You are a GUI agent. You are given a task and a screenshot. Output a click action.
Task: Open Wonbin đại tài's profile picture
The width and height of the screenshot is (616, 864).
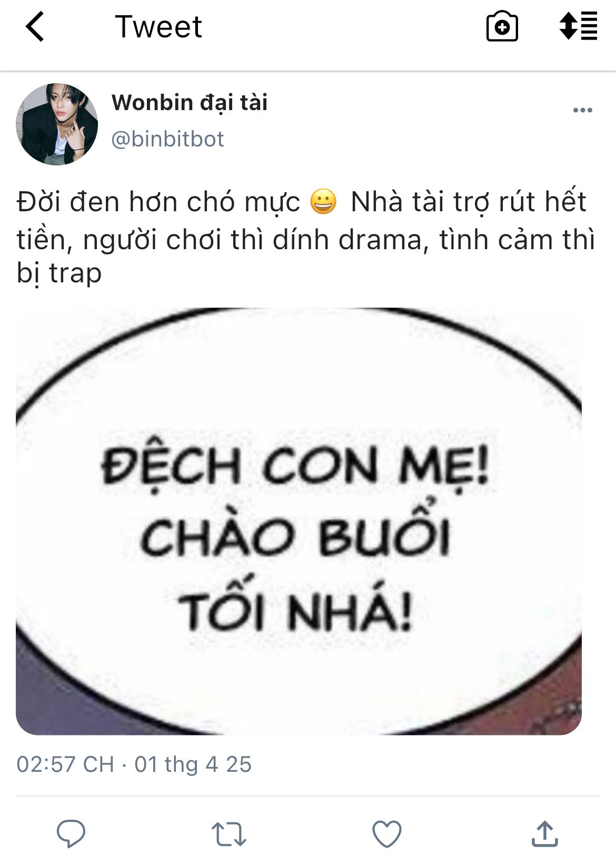(x=57, y=124)
